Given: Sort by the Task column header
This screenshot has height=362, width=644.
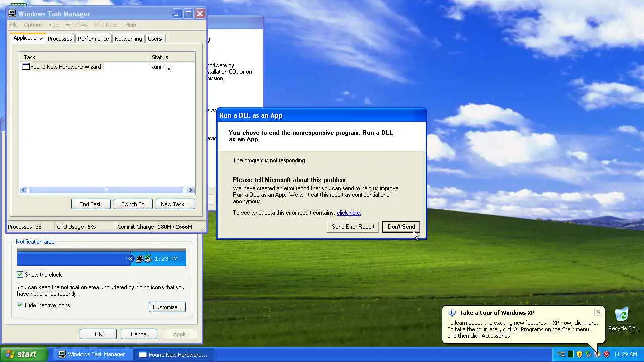Looking at the screenshot, I should [83, 57].
